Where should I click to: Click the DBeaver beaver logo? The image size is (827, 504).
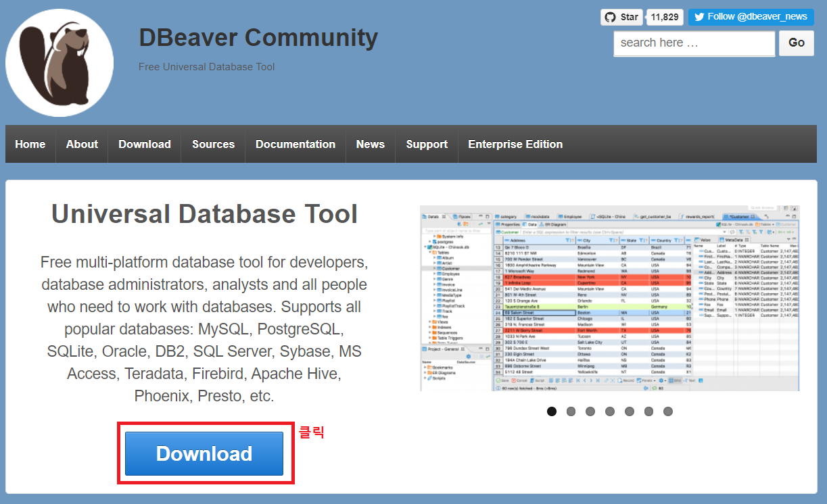(x=60, y=63)
